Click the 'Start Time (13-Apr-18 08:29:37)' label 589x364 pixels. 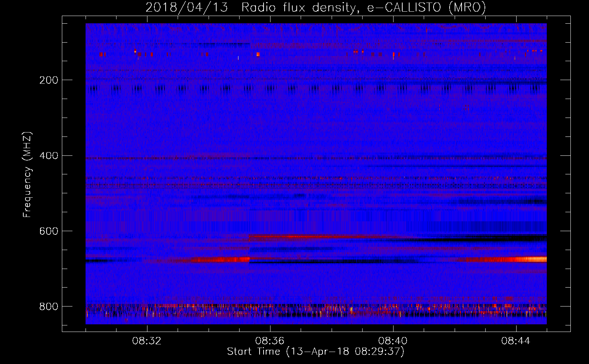point(316,352)
